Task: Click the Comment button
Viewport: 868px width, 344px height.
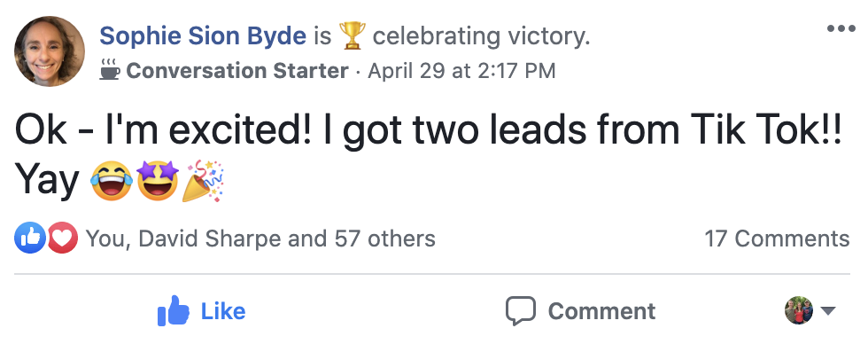Action: (580, 311)
